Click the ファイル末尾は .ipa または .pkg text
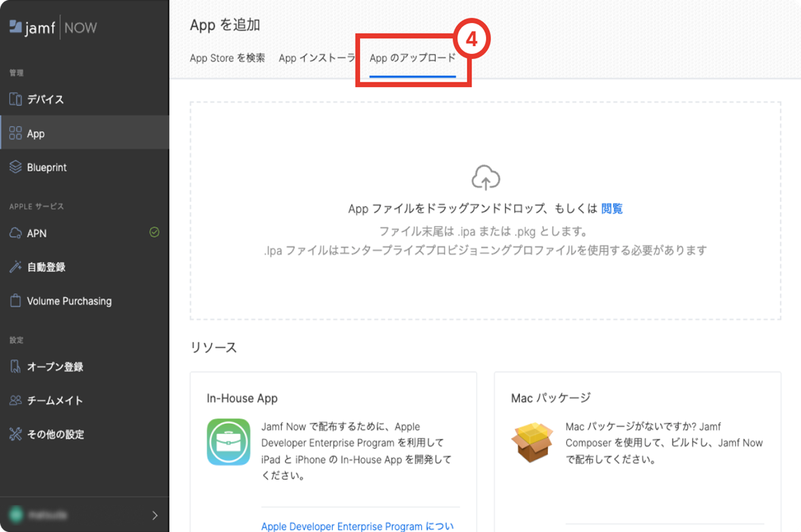Screen dimensions: 801x532 coord(484,231)
